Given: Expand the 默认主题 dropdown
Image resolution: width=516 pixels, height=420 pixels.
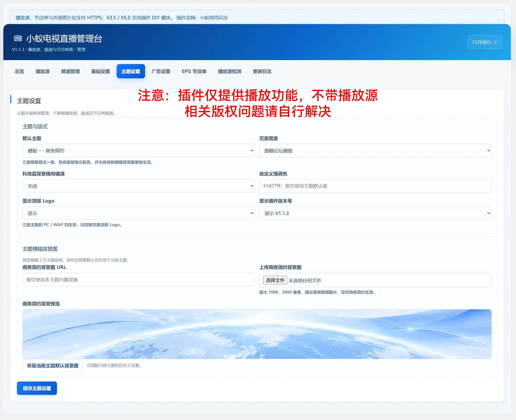Looking at the screenshot, I should point(138,150).
